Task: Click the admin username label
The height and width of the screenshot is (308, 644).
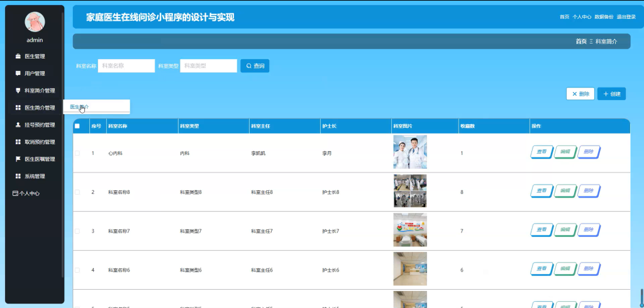Action: pyautogui.click(x=35, y=40)
